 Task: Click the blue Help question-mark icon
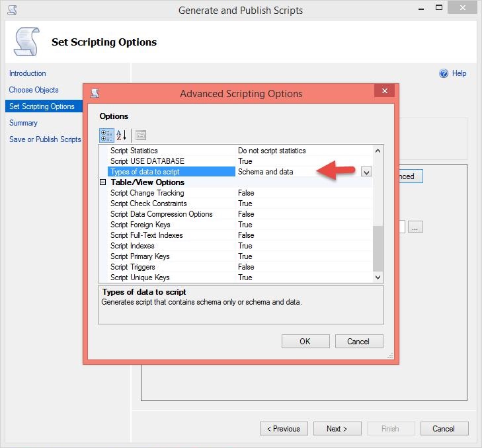point(444,73)
